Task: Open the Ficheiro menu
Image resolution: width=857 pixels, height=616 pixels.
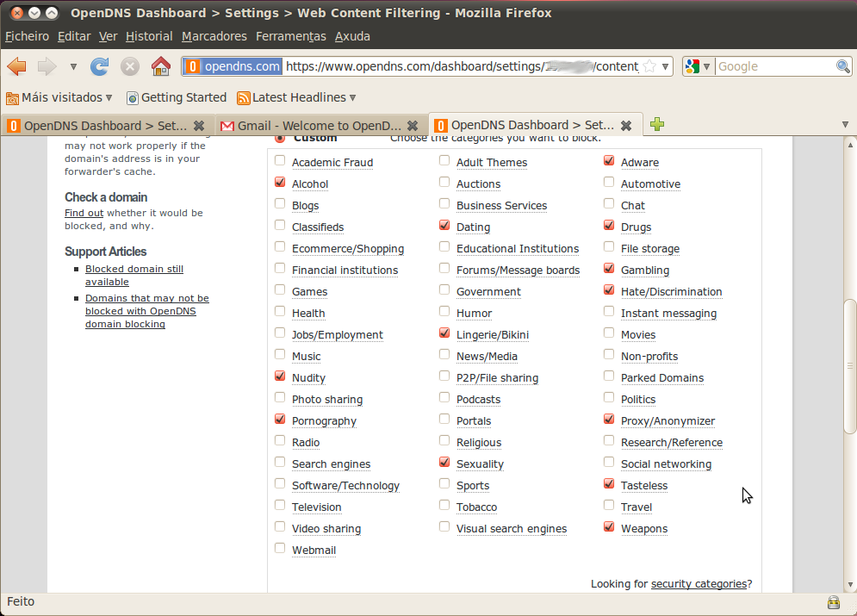Action: [x=27, y=36]
